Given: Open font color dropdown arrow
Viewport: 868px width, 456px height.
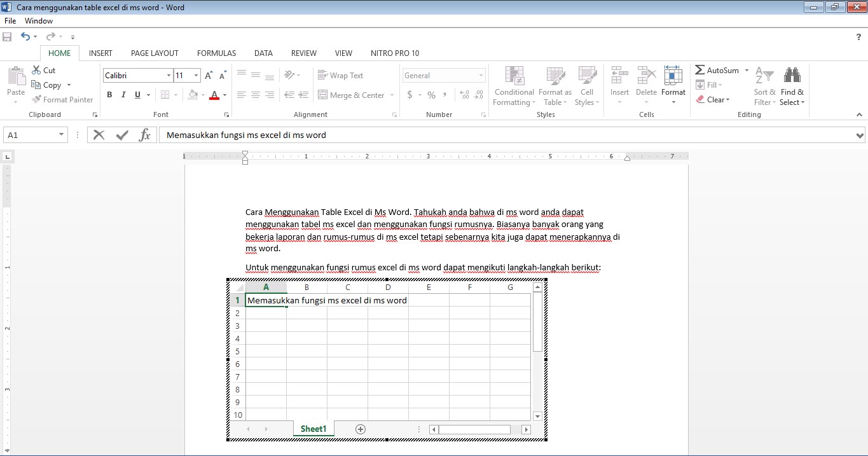Looking at the screenshot, I should pos(224,95).
